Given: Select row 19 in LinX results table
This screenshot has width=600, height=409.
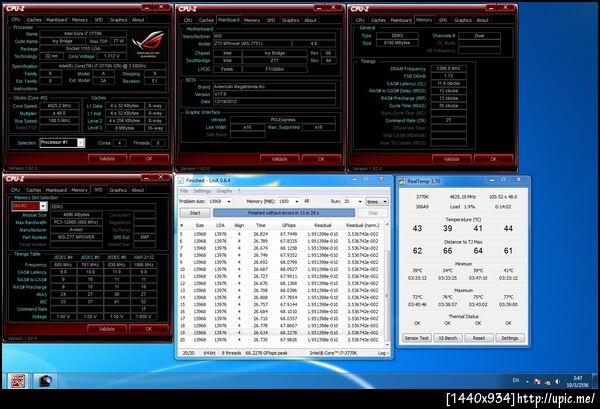Looking at the screenshot, I should click(281, 333).
